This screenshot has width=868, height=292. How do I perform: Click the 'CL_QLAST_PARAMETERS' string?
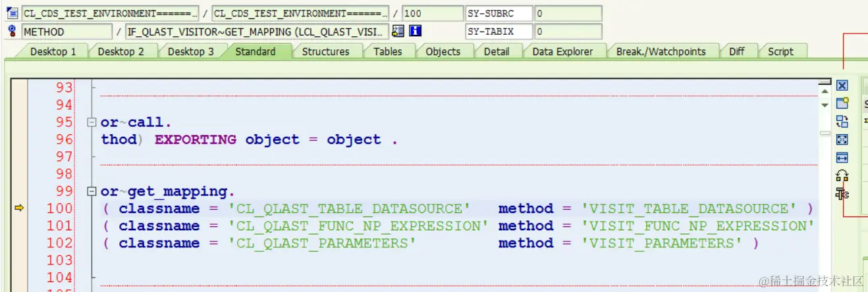pyautogui.click(x=322, y=243)
